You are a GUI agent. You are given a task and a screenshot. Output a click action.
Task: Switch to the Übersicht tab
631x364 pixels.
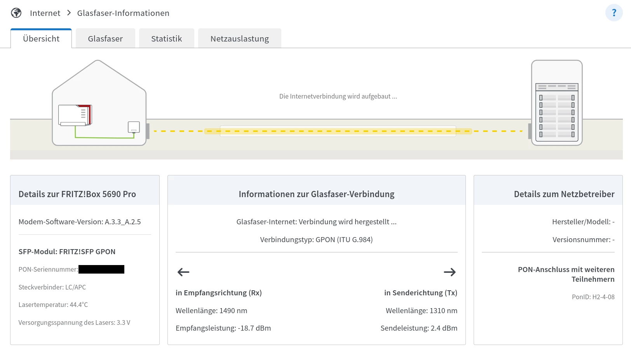[x=41, y=39]
